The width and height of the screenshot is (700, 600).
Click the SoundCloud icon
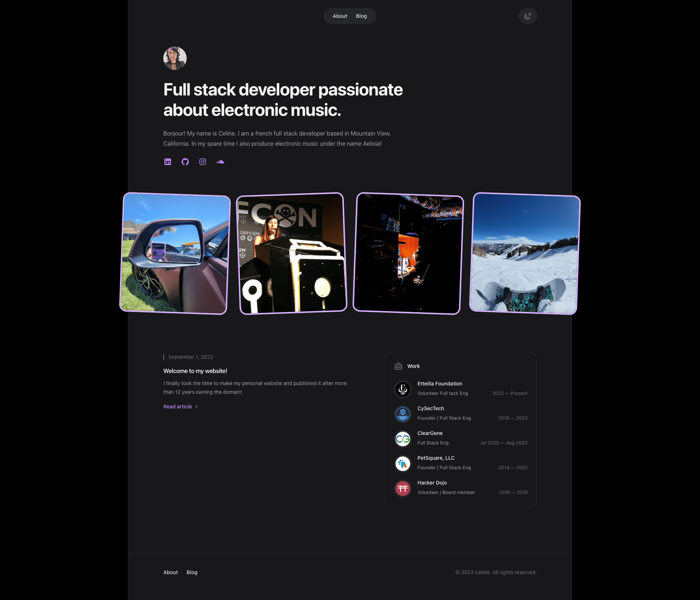click(x=219, y=162)
